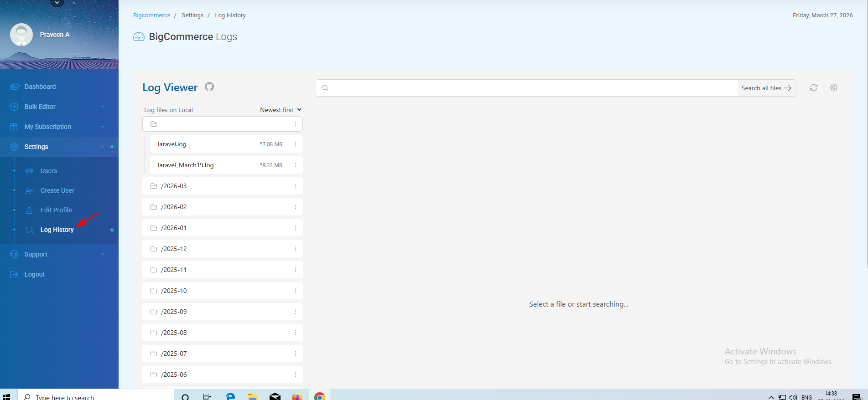
Task: Open options menu for laravel.log
Action: [x=296, y=144]
